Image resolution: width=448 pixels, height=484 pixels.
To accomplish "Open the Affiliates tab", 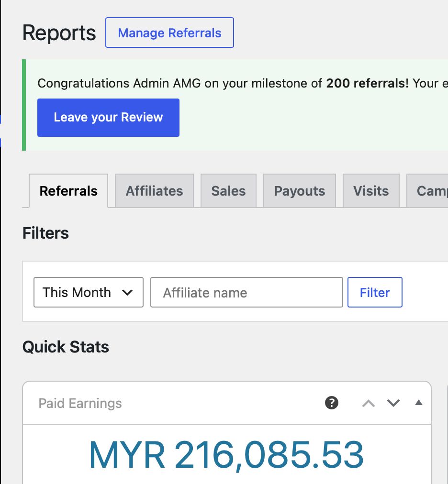I will click(154, 191).
